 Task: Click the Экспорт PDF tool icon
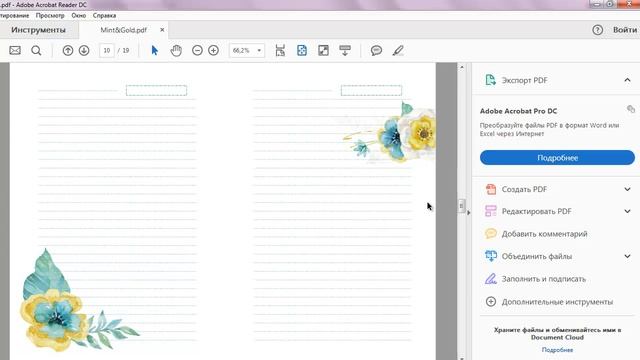(491, 80)
